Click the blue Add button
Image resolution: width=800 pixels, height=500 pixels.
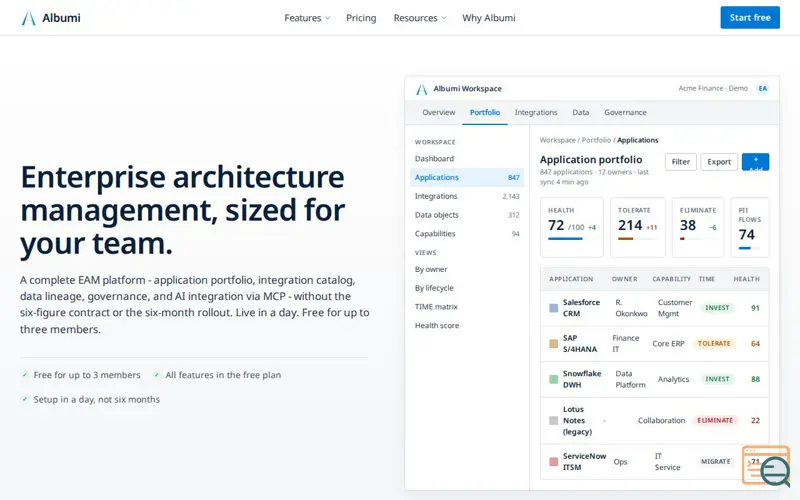coord(755,162)
